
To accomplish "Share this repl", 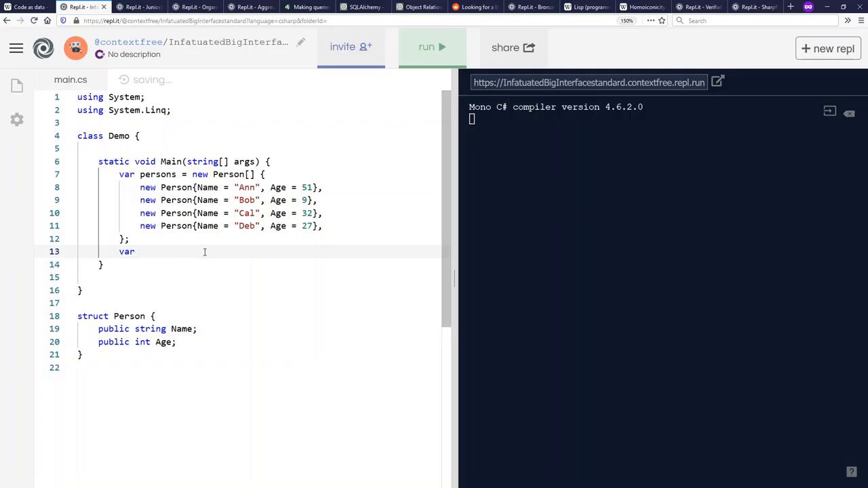I will click(x=513, y=47).
